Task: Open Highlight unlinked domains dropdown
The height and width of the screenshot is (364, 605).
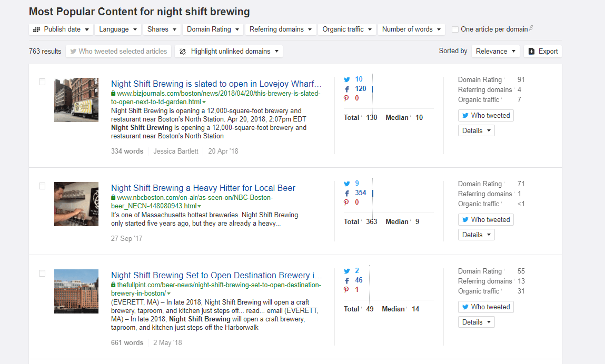Action: pos(229,51)
